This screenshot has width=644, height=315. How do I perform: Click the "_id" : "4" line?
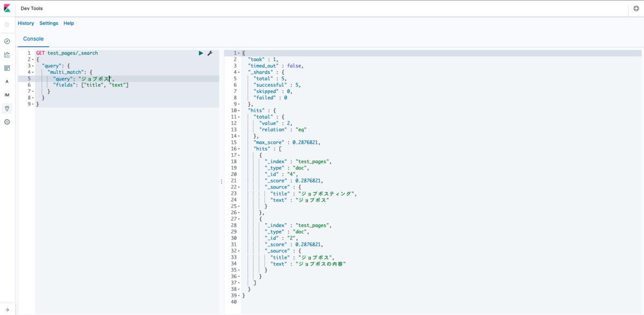[281, 175]
